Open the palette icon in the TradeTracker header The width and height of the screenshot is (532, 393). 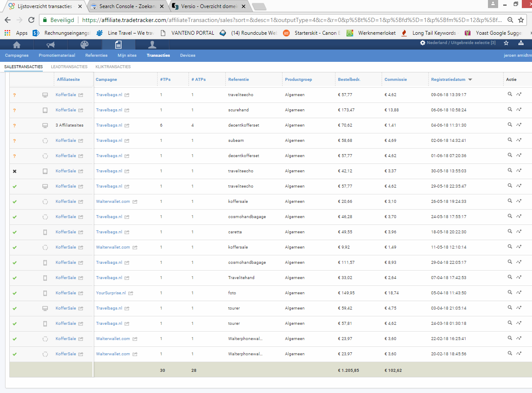[85, 44]
